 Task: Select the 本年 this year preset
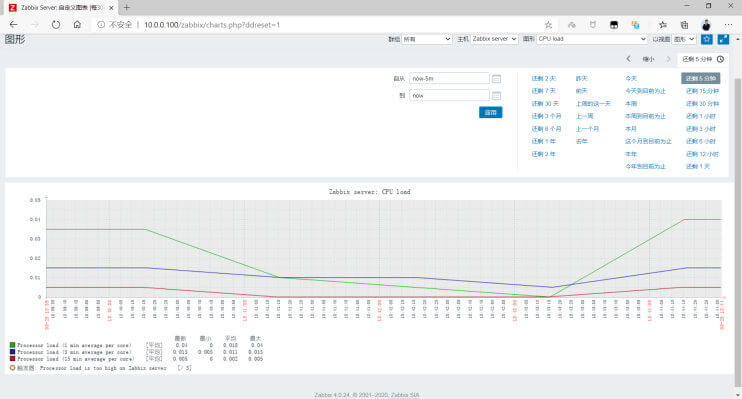pos(631,154)
